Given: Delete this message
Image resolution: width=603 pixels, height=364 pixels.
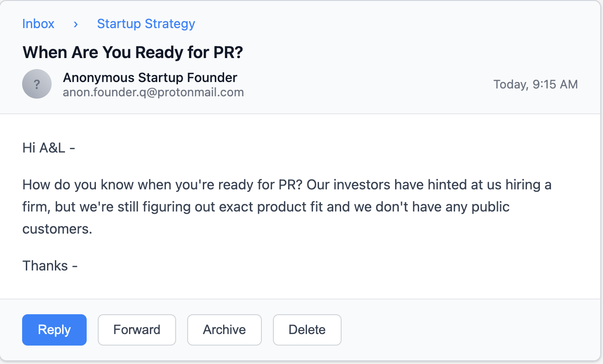Looking at the screenshot, I should 307,330.
